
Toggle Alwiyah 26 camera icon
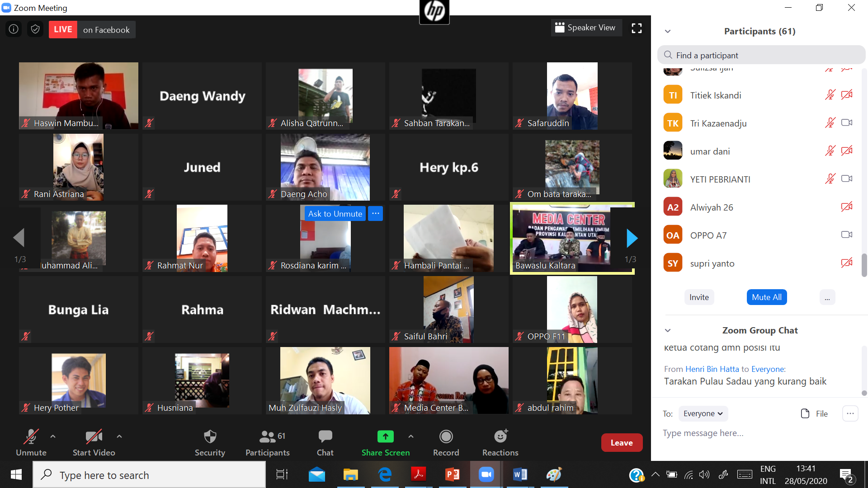[x=847, y=207]
